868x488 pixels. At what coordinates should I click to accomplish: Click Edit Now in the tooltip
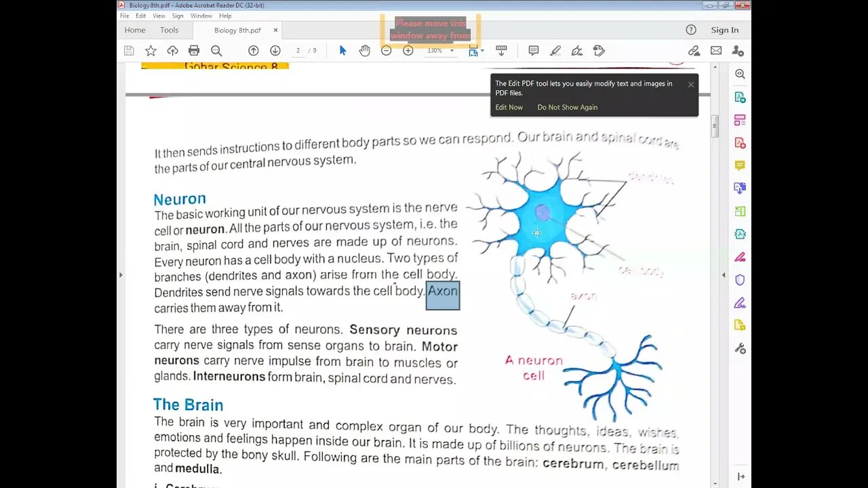(x=509, y=107)
